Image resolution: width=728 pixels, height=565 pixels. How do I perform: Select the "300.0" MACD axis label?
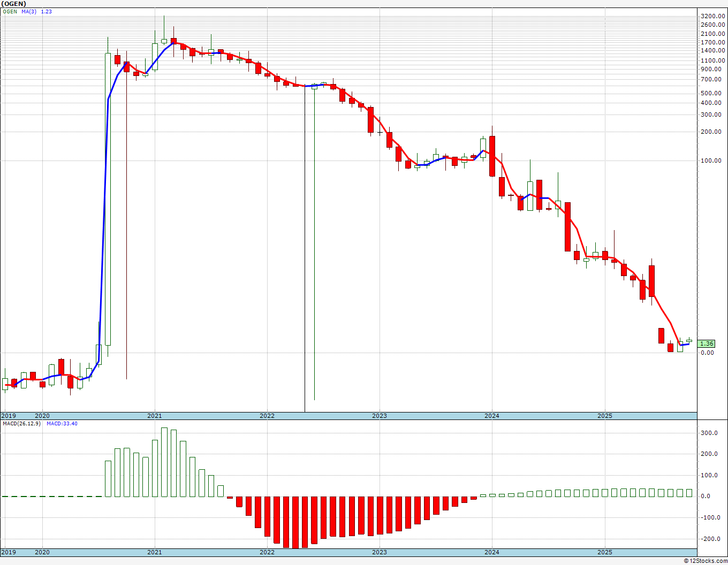click(709, 433)
